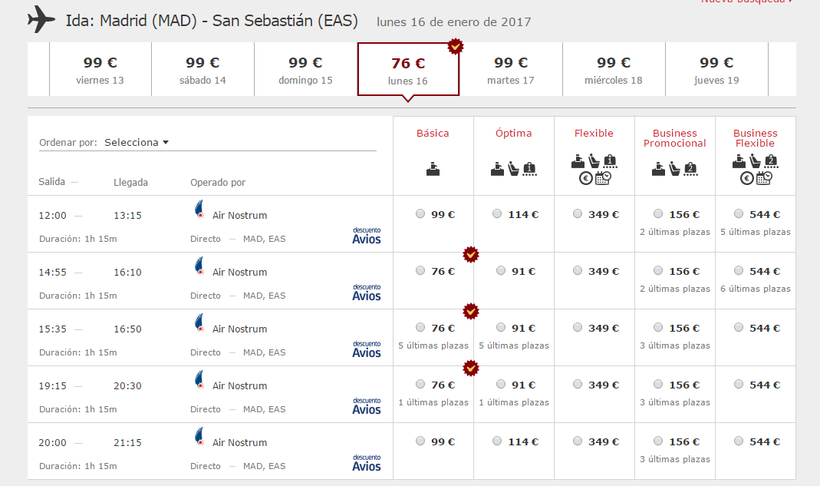Click the Air Nostrum logo on the 12:00 flight
Image resolution: width=820 pixels, height=486 pixels.
[x=199, y=212]
